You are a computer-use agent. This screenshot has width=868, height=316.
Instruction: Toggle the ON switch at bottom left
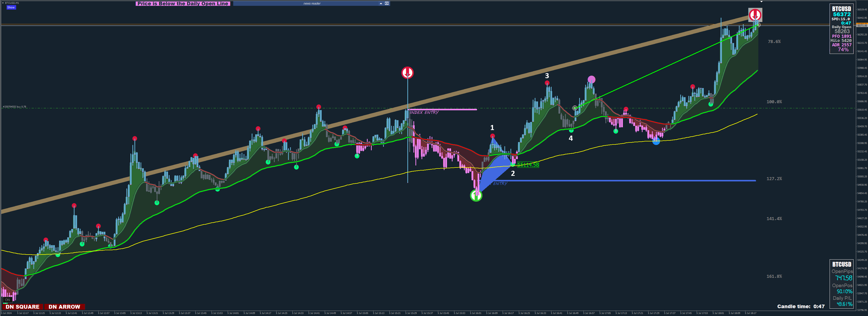tap(7, 300)
